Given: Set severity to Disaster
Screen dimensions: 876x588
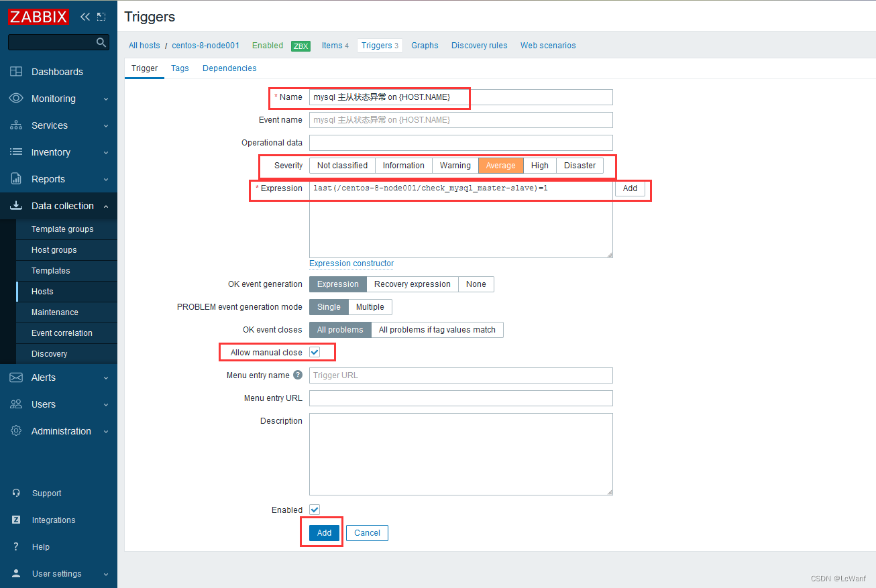Looking at the screenshot, I should 580,166.
